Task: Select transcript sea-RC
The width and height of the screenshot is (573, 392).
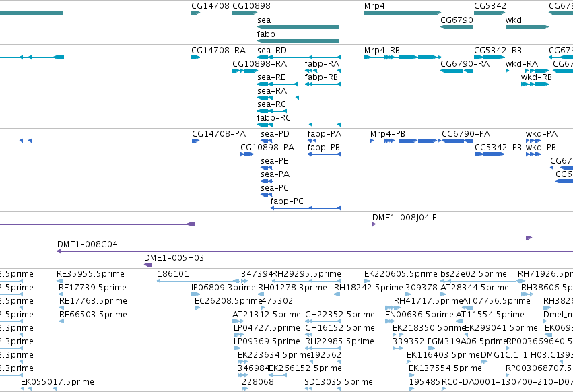Action: click(x=271, y=104)
